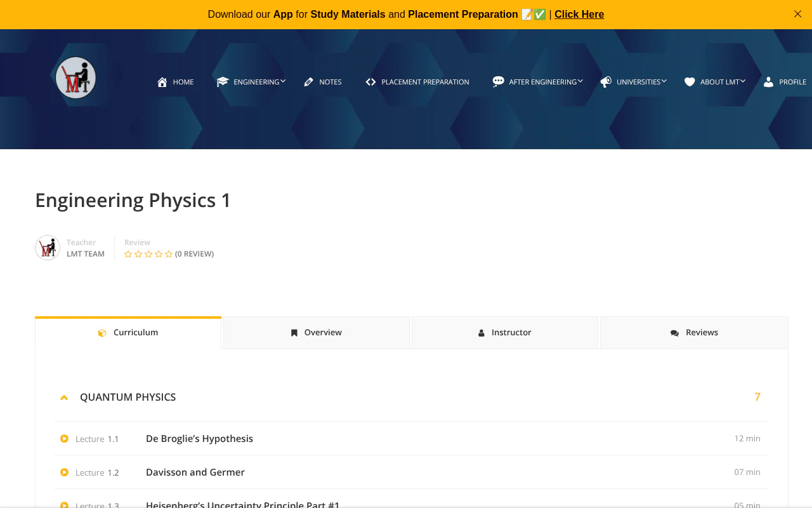The height and width of the screenshot is (508, 812).
Task: Click the cube icon on Curriculum tab
Action: click(x=102, y=333)
